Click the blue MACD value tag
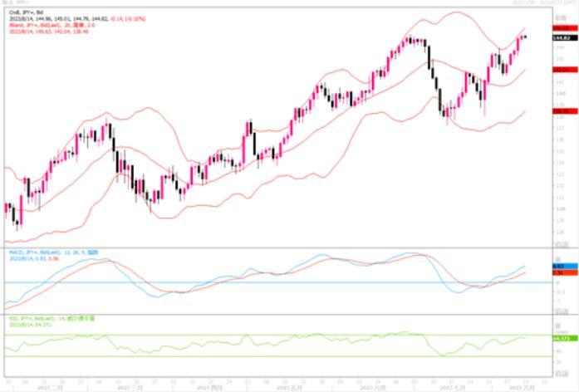 click(565, 266)
